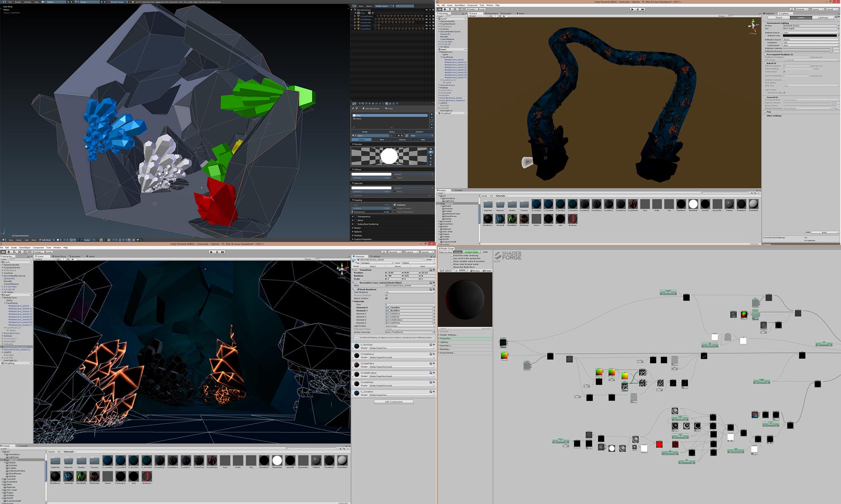Click the plus icon beside Blender's material slot list
Screen dimensions: 841x504
(x=431, y=114)
